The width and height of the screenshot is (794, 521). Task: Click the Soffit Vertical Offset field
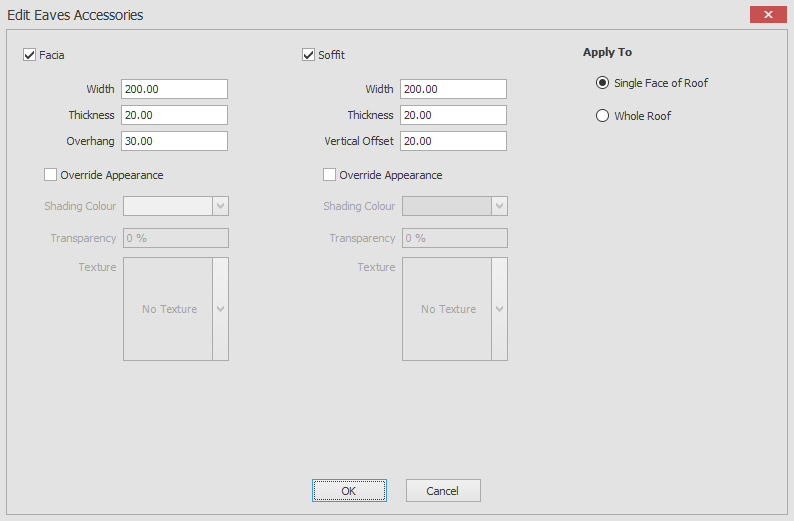point(453,141)
